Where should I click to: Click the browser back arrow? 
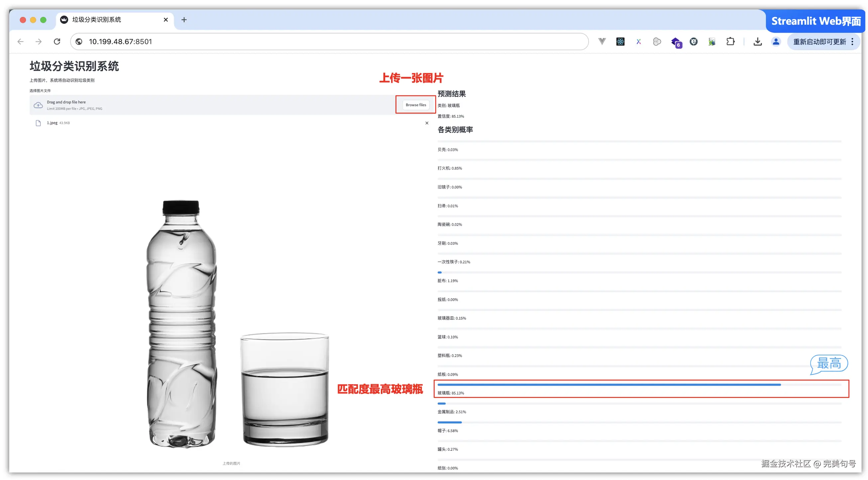[x=21, y=42]
